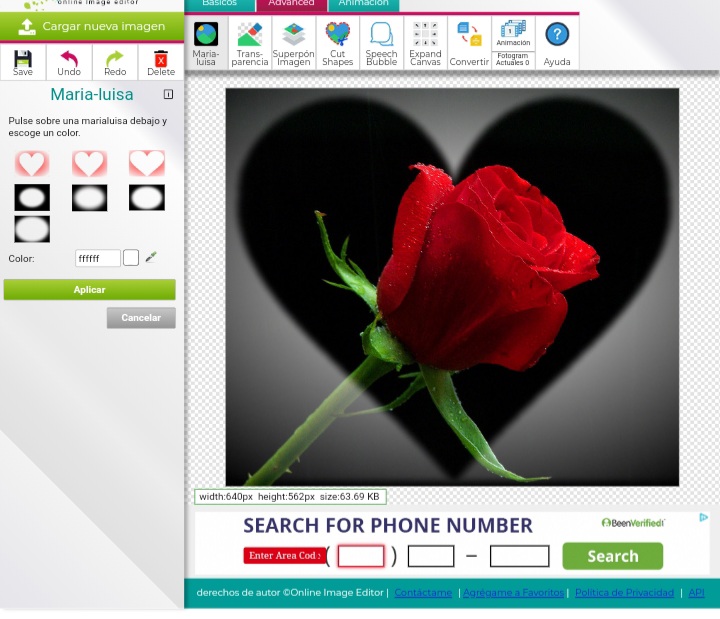Screen dimensions: 720x619
Task: Click the Animación frames icon
Action: point(513,34)
